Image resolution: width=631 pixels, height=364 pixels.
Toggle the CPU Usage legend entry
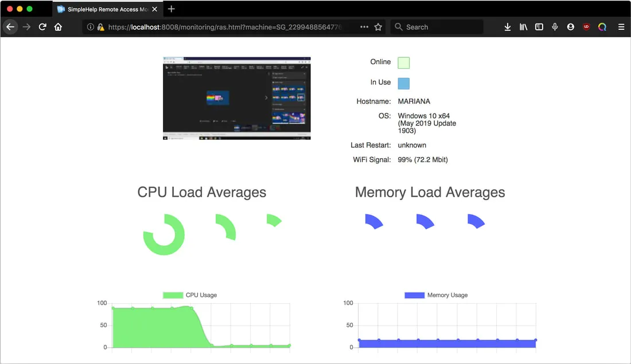190,295
